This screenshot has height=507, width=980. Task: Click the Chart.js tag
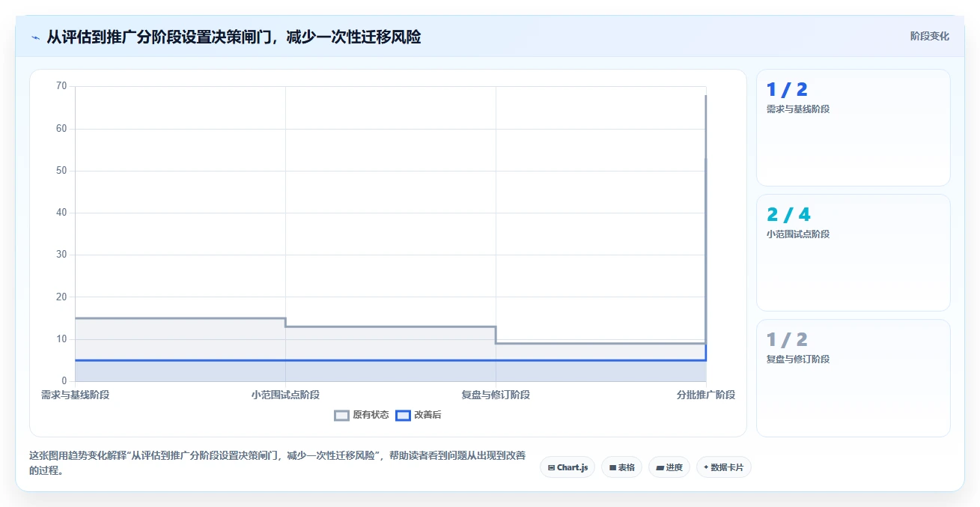(567, 467)
